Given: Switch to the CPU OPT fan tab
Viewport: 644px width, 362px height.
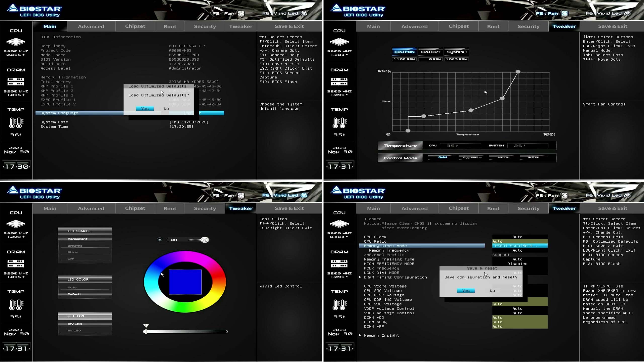Looking at the screenshot, I should pos(430,52).
